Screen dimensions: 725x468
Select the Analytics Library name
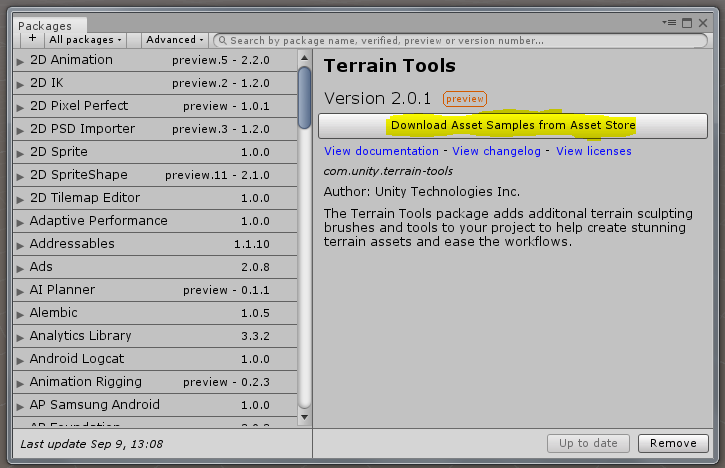point(80,336)
